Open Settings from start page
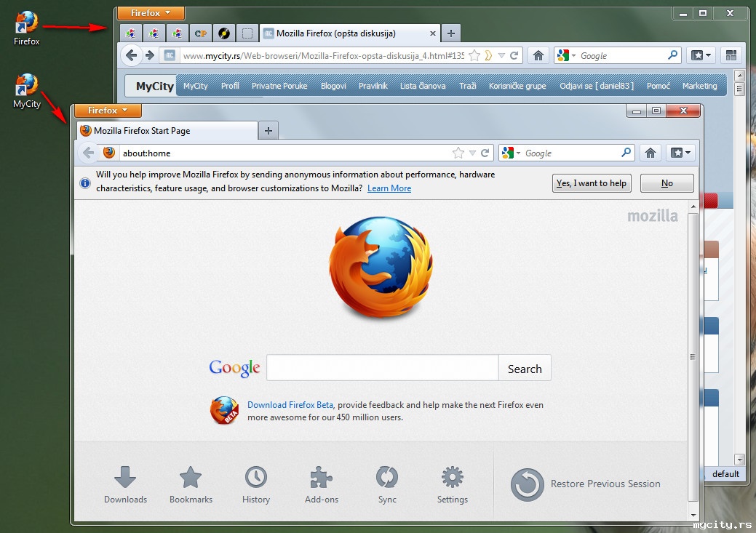Viewport: 756px width, 533px height. [453, 485]
